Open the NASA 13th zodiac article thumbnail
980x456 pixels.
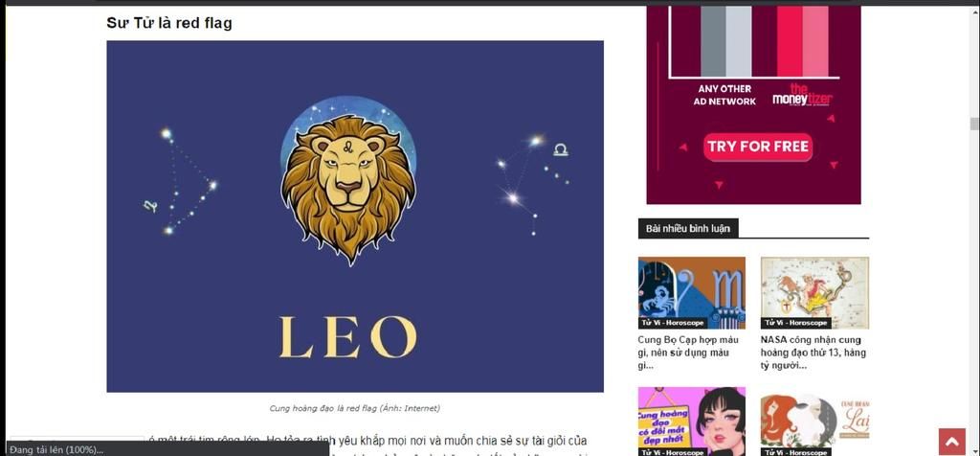pos(814,293)
